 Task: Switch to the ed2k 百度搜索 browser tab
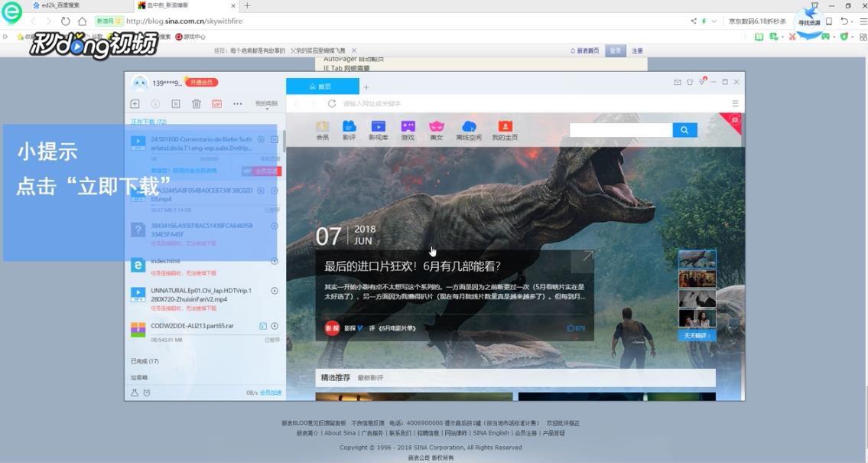pyautogui.click(x=79, y=5)
